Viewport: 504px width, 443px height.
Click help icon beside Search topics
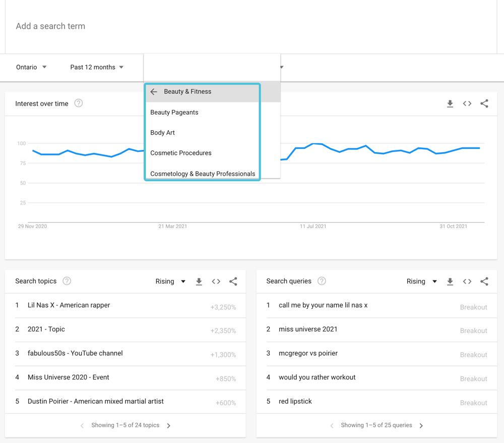pos(67,281)
